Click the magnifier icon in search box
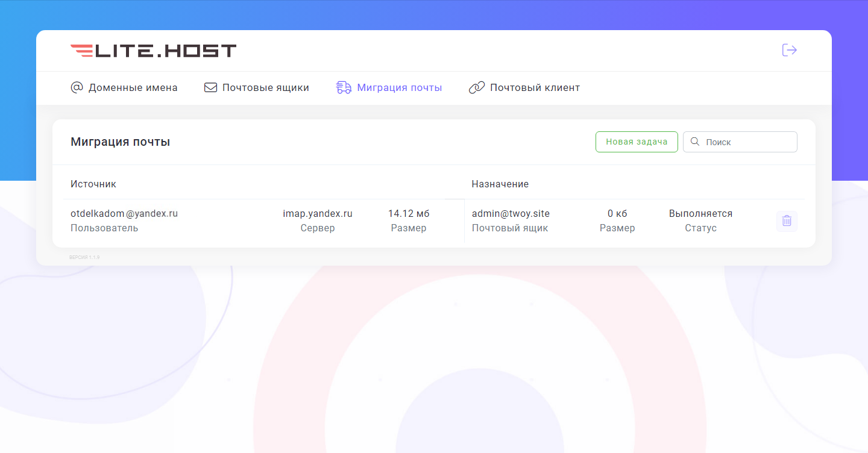Image resolution: width=868 pixels, height=453 pixels. pyautogui.click(x=694, y=142)
